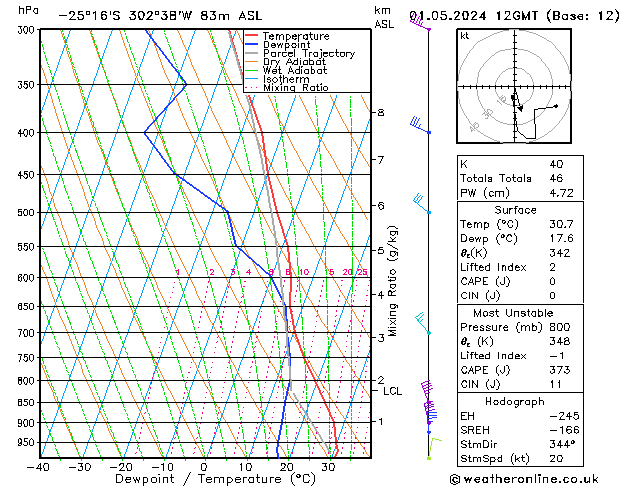Click the K index value 40
The height and width of the screenshot is (486, 629).
[556, 164]
